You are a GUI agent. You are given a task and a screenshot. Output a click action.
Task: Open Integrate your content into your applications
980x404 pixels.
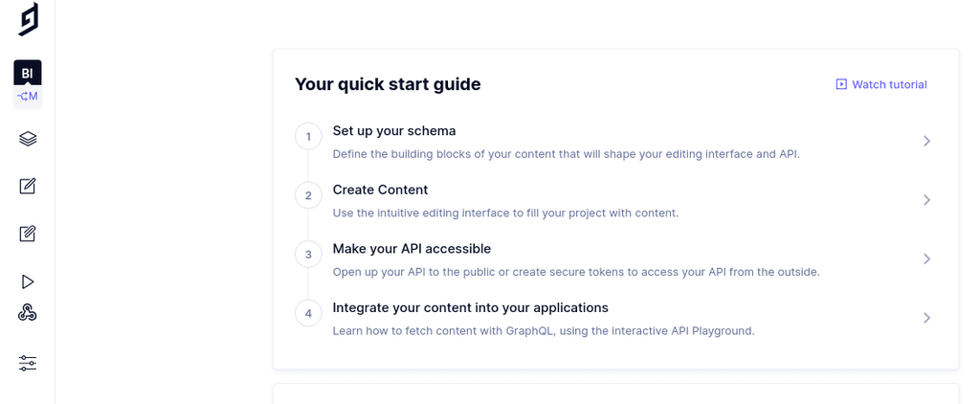(x=470, y=307)
